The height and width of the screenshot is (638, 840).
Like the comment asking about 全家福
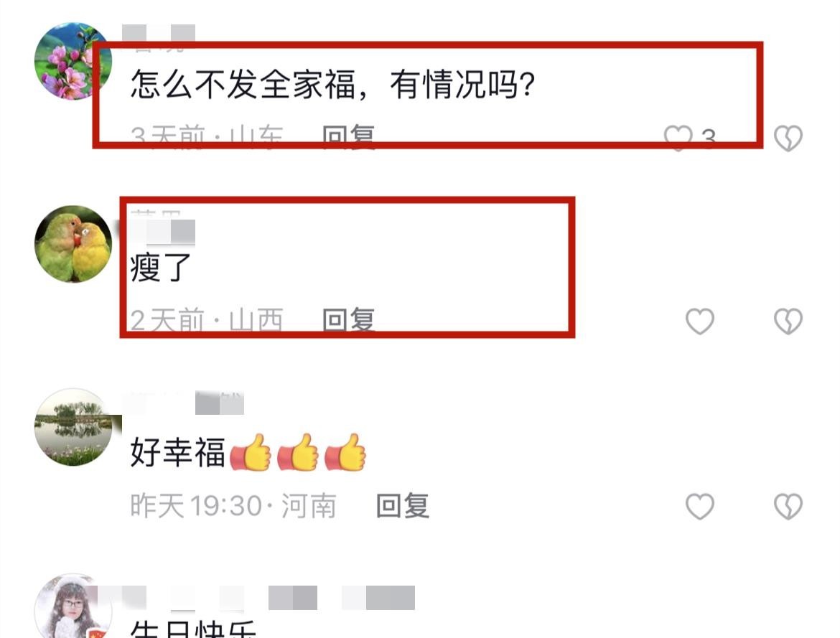[678, 138]
